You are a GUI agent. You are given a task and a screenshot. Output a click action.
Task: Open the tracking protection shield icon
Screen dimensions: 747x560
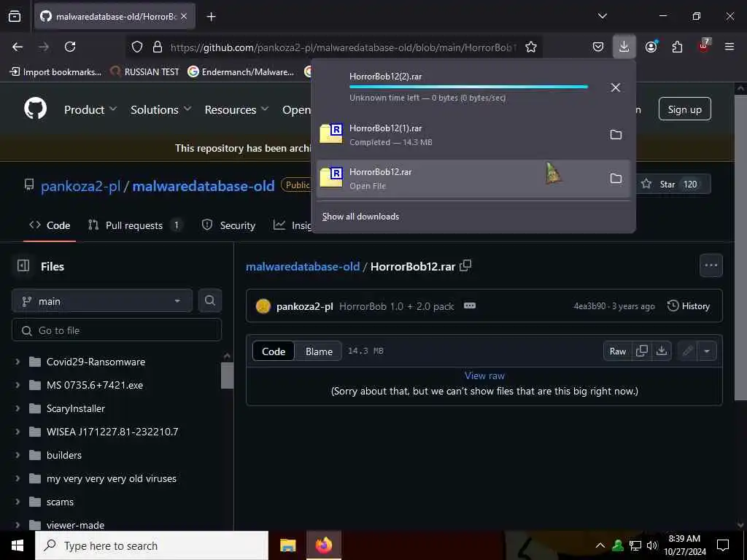(x=137, y=47)
